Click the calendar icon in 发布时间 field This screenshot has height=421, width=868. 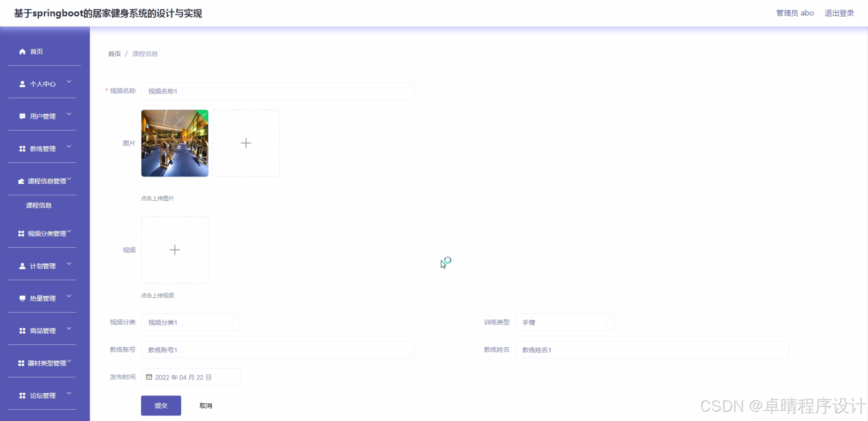pyautogui.click(x=149, y=377)
